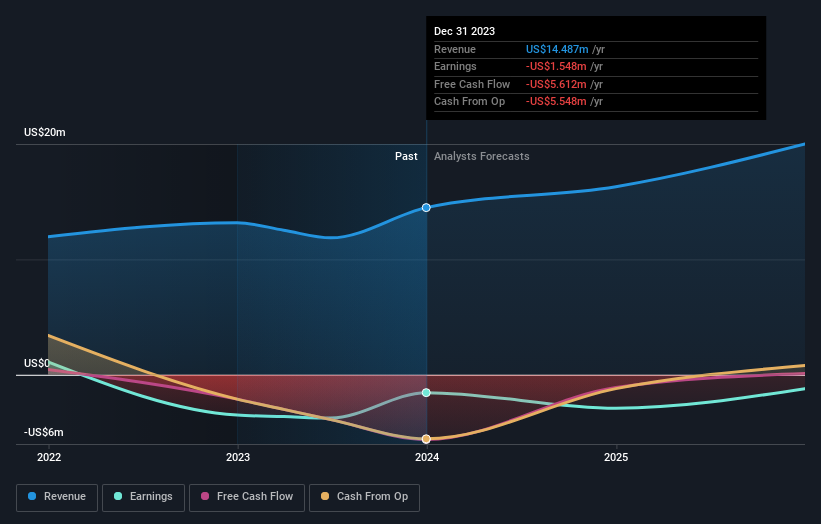Viewport: 821px width, 524px height.
Task: Click the 'Revenue' row label in tooltip
Action: (x=455, y=49)
